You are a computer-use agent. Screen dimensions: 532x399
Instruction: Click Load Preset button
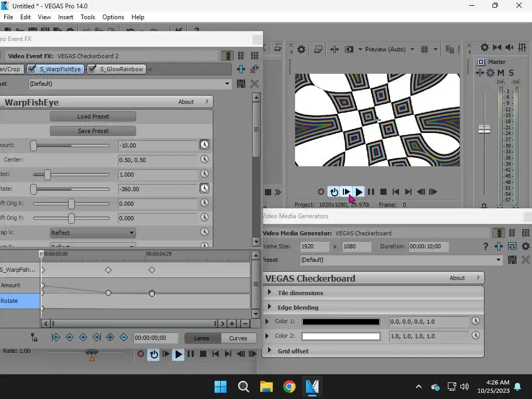93,116
